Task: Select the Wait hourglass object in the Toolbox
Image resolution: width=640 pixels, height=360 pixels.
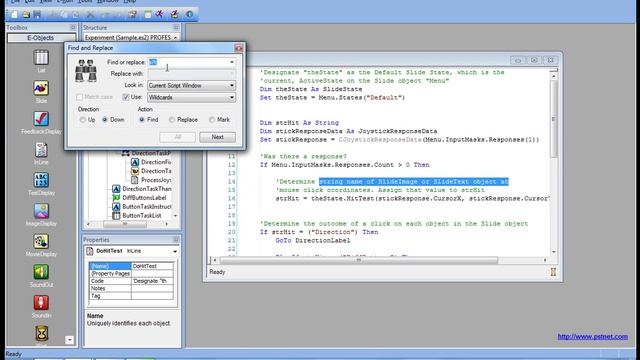Action: pos(41,334)
